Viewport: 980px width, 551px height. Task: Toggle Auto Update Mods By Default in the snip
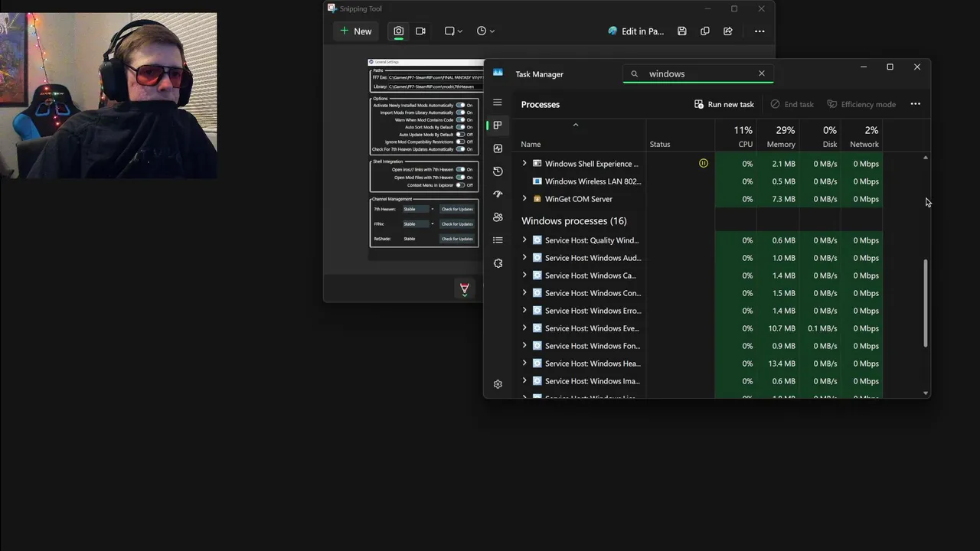point(460,135)
